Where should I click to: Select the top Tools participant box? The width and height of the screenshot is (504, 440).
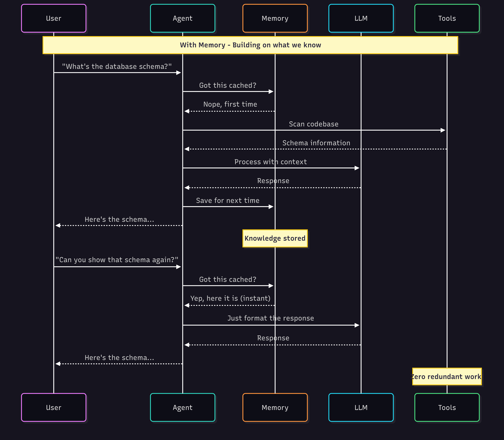[x=447, y=18]
